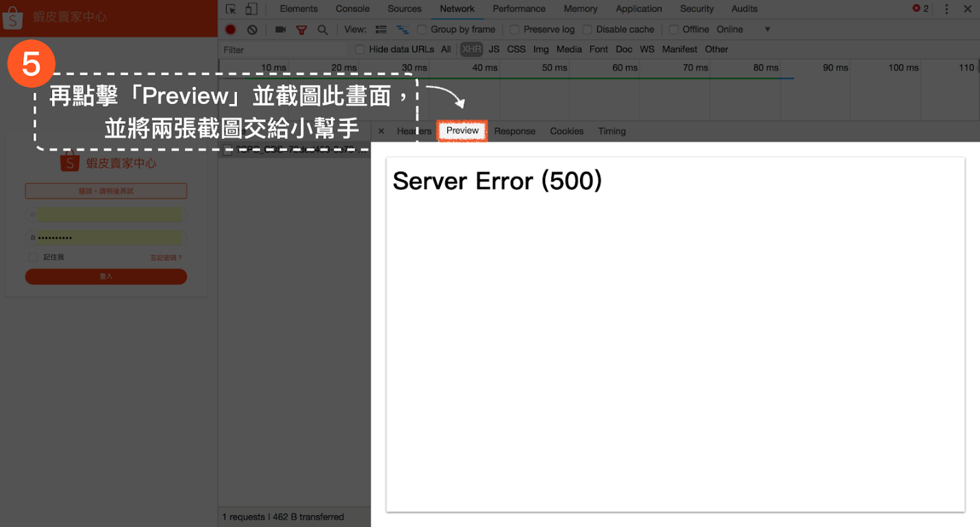Check the Disable cache option

tap(587, 29)
